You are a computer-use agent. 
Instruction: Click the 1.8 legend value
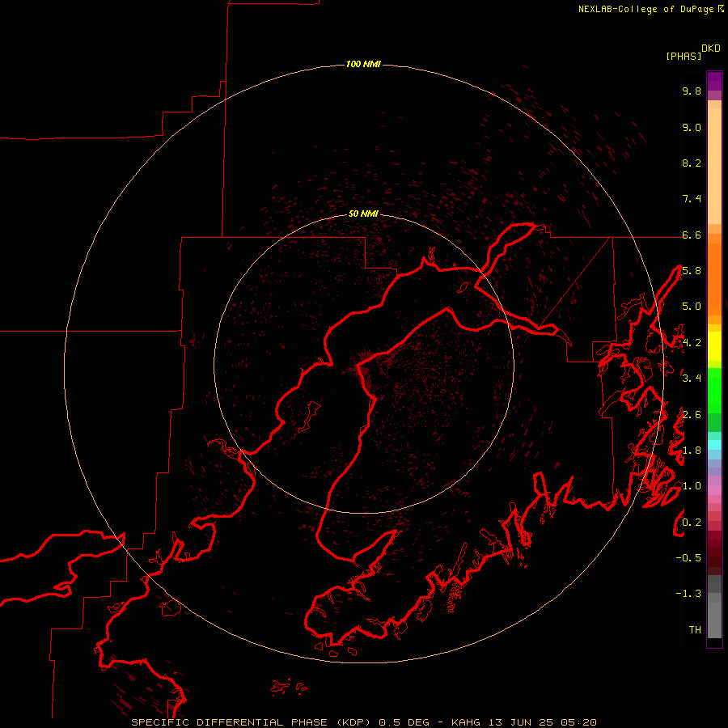point(692,451)
